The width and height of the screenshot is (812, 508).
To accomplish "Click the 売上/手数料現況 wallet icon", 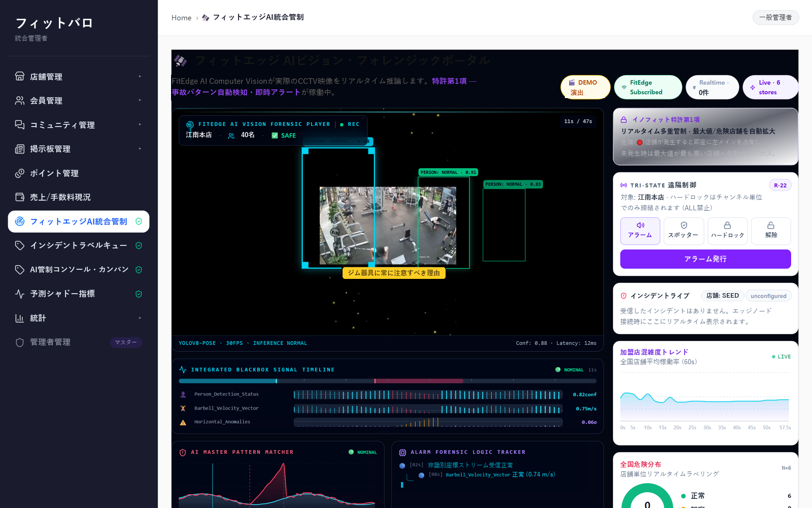I will coord(20,197).
